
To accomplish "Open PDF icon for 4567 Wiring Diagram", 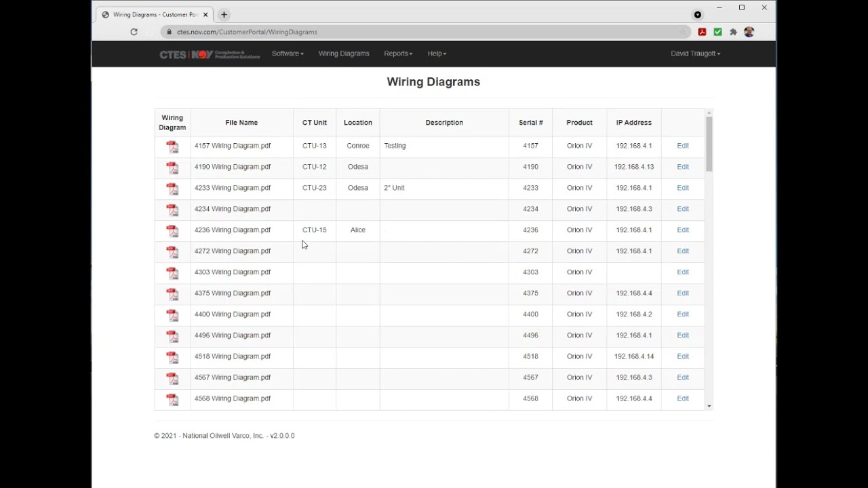I will 172,378.
